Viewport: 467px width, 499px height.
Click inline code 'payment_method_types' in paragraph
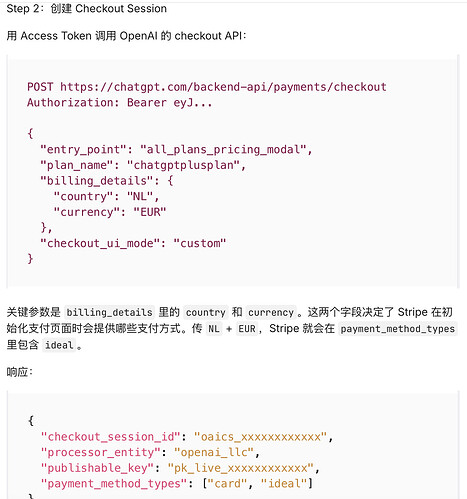[x=398, y=329]
